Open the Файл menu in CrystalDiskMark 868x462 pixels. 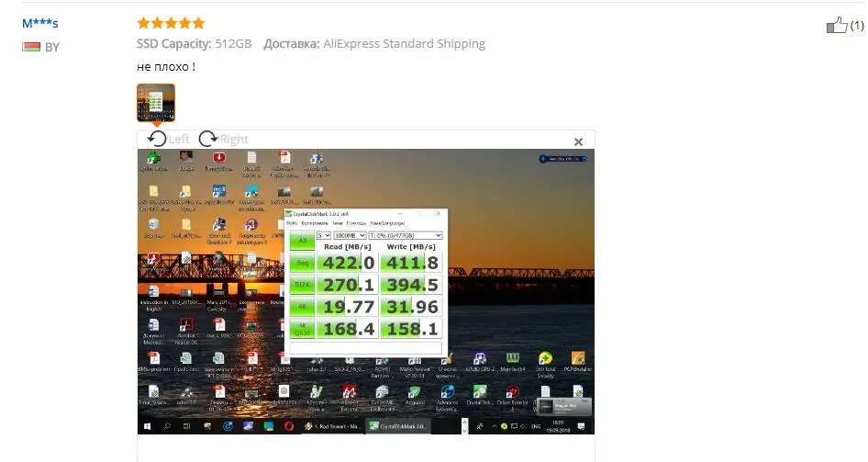[x=292, y=223]
